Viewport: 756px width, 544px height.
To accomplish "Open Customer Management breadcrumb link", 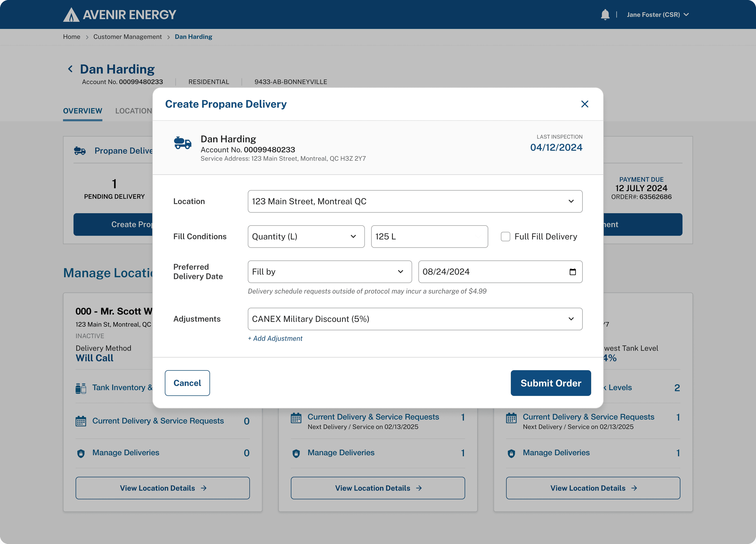I will pos(127,37).
